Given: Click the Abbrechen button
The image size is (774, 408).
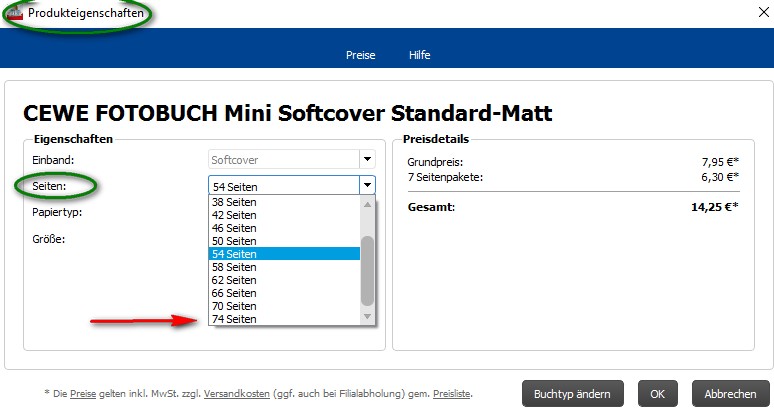Looking at the screenshot, I should click(731, 394).
